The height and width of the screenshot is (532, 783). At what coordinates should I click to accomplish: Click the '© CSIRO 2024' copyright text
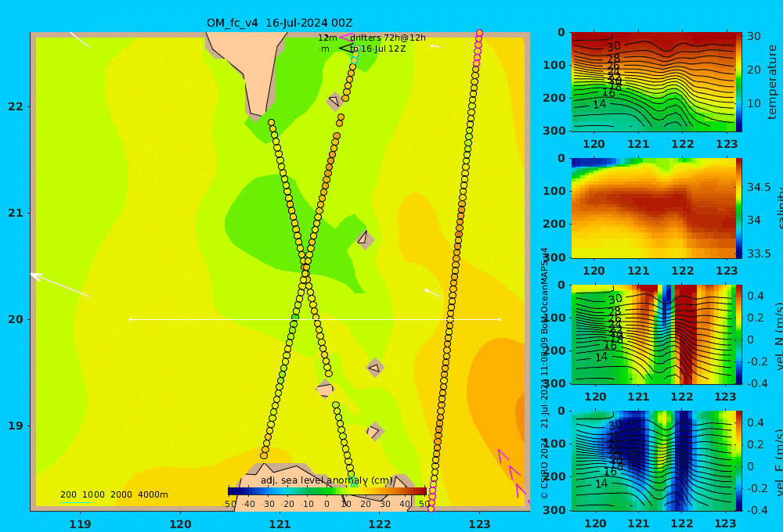coord(544,468)
